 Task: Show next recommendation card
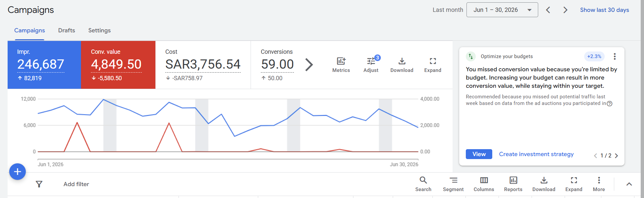click(616, 156)
